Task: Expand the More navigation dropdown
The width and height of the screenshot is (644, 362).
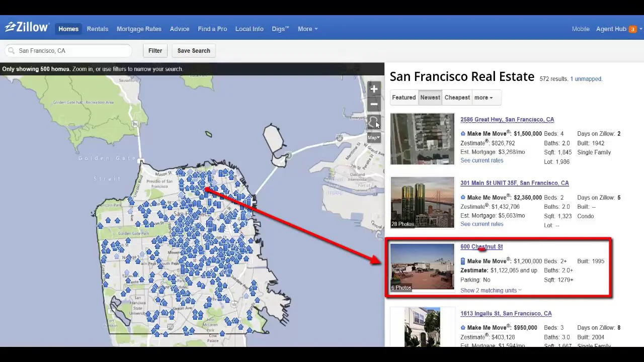Action: (x=307, y=29)
